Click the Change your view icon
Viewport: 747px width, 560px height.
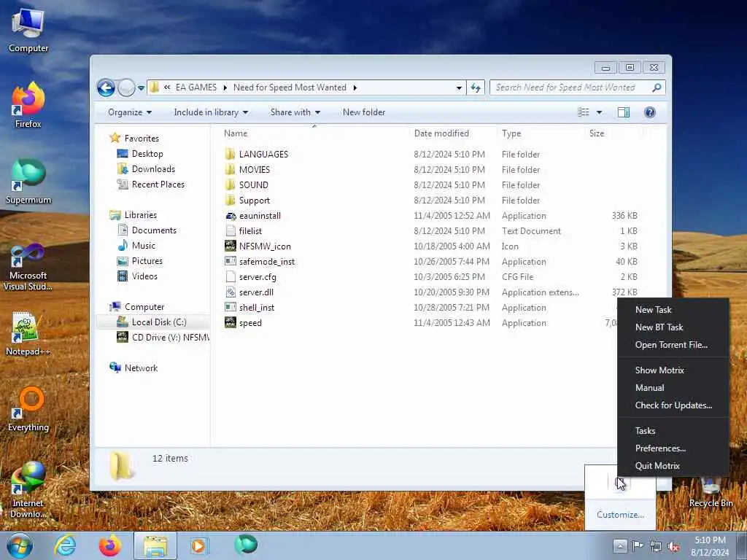(x=584, y=112)
